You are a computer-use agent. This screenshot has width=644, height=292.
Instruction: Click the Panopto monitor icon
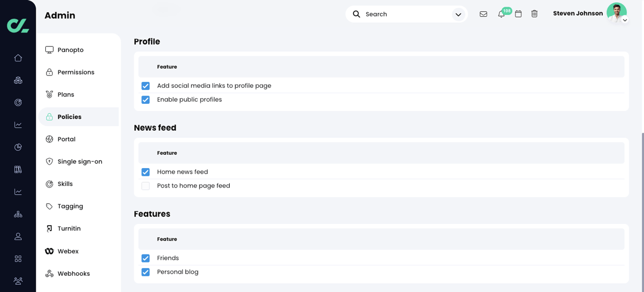tap(49, 50)
